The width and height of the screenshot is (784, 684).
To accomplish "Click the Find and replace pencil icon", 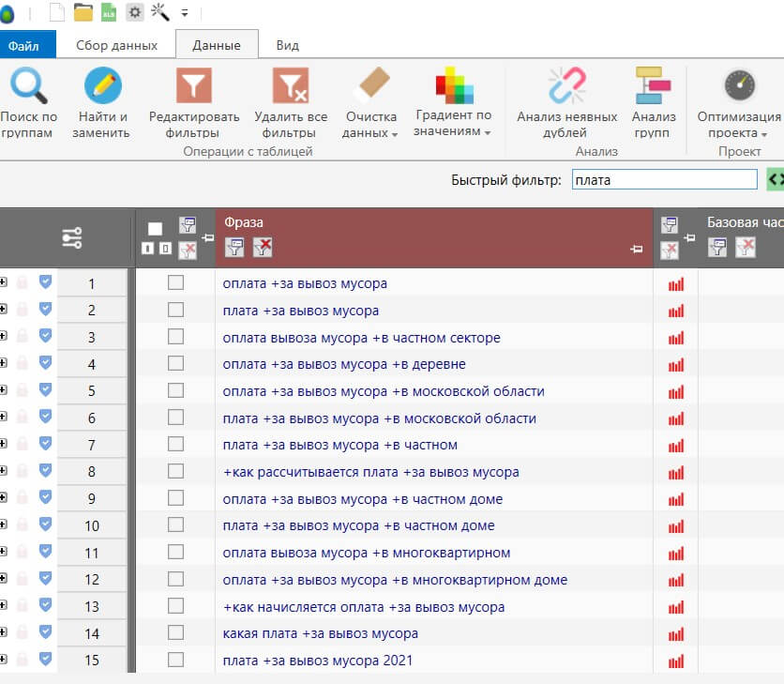I will (x=103, y=85).
